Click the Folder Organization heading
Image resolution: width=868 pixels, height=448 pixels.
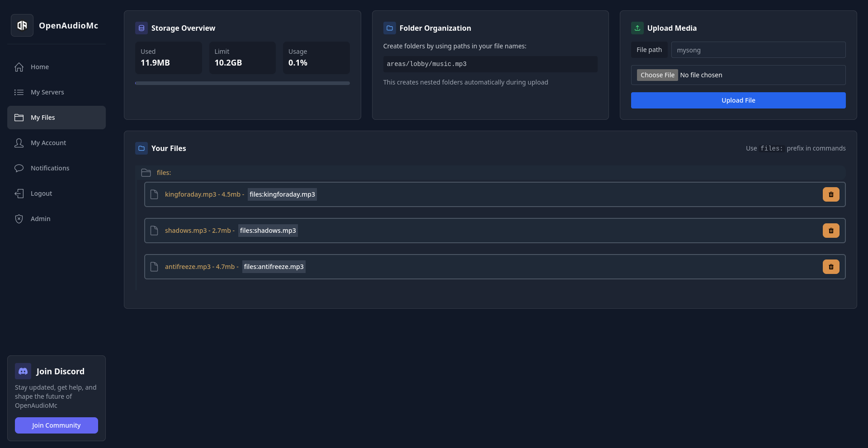point(435,28)
